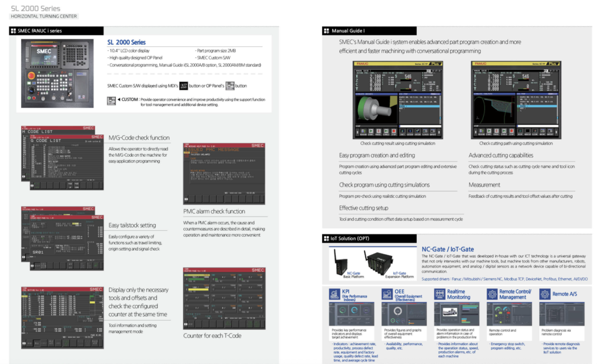This screenshot has height=364, width=602.
Task: Open the tailstock setting screenshot showing SR01
Action: (x=67, y=242)
